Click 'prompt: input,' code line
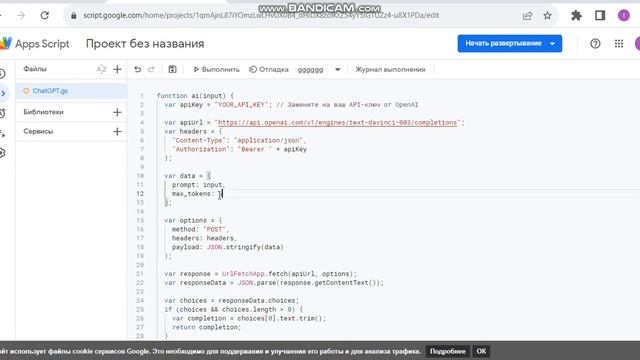The height and width of the screenshot is (360, 640). pyautogui.click(x=198, y=184)
